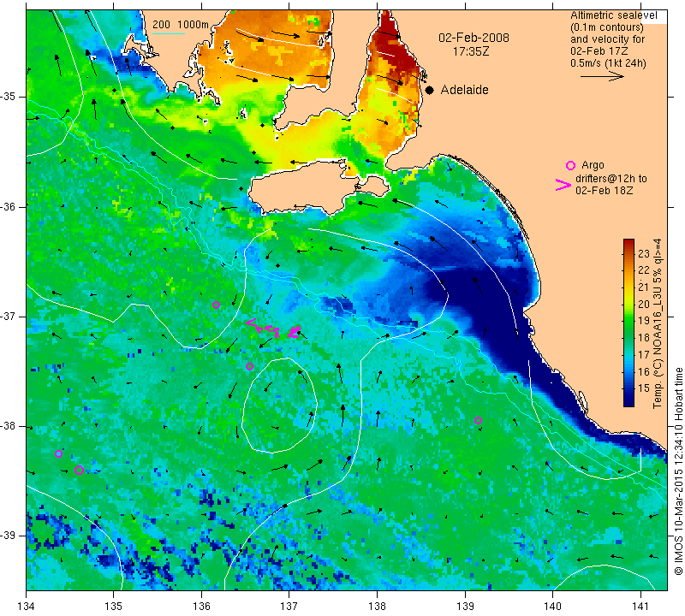Click the '-37' latitude axis label
Viewport: 685px width, 616px height.
pyautogui.click(x=9, y=316)
